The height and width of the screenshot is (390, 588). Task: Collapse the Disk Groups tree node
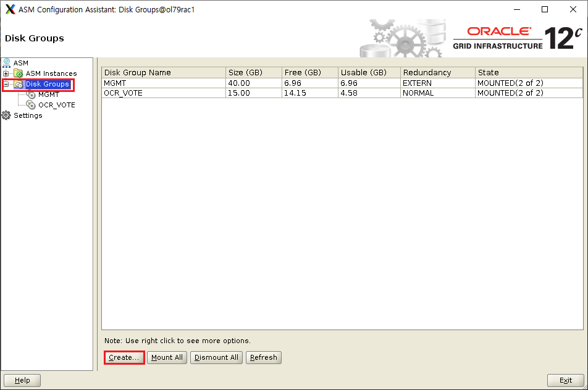tap(6, 85)
